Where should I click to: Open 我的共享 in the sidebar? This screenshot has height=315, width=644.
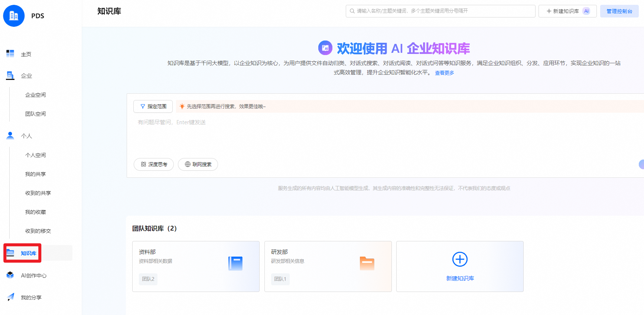pyautogui.click(x=36, y=174)
